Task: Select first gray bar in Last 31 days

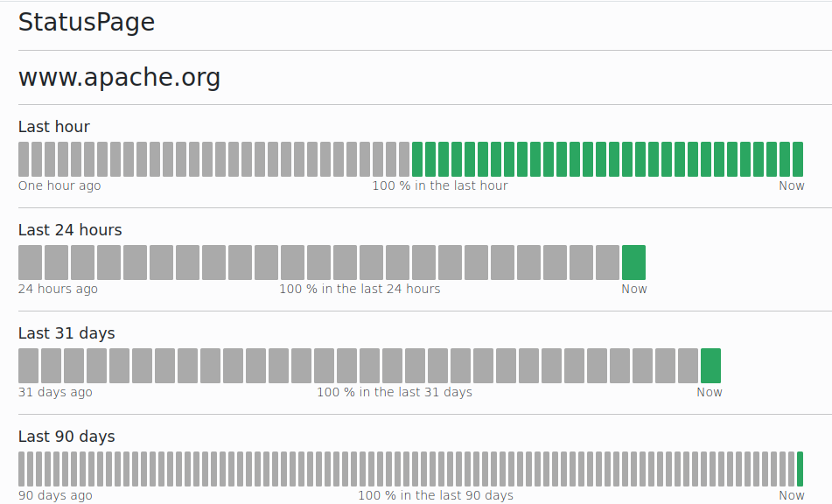Action: 29,366
